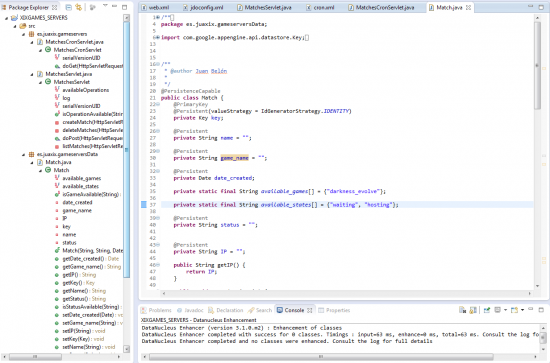Collapse the Match.java tree node
The width and height of the screenshot is (550, 363).
point(32,163)
